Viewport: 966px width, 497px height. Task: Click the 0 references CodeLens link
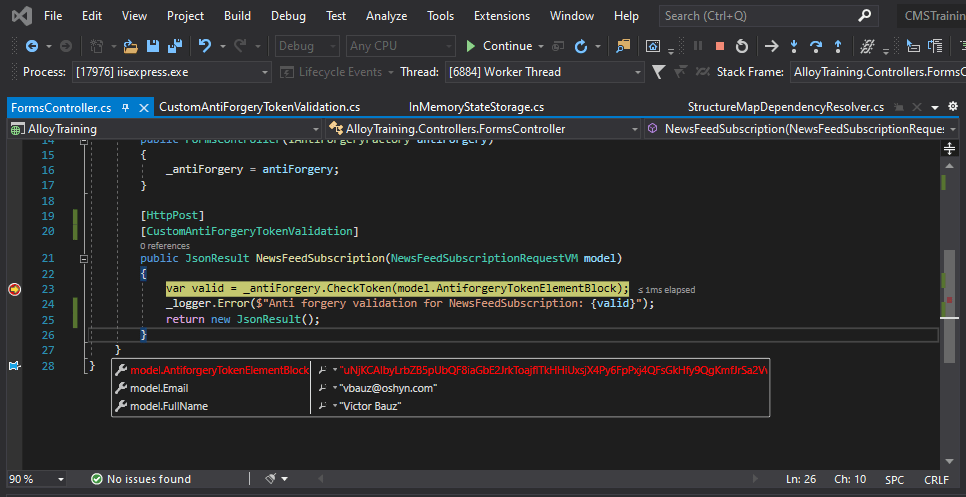pyautogui.click(x=164, y=246)
